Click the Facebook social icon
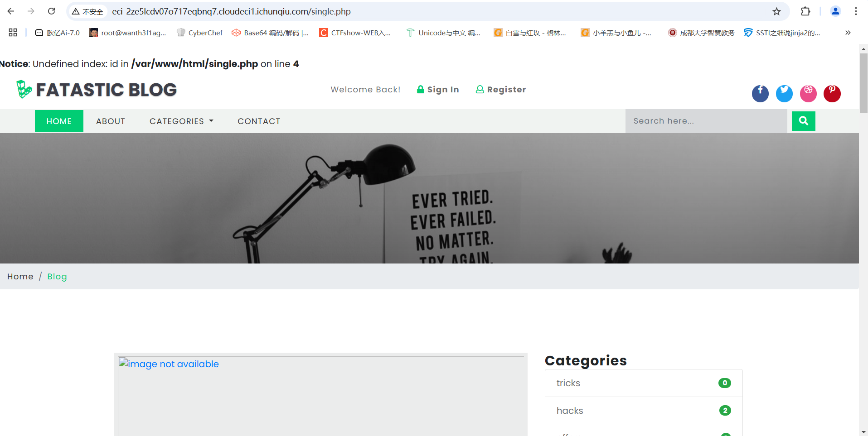This screenshot has height=436, width=868. click(x=760, y=94)
